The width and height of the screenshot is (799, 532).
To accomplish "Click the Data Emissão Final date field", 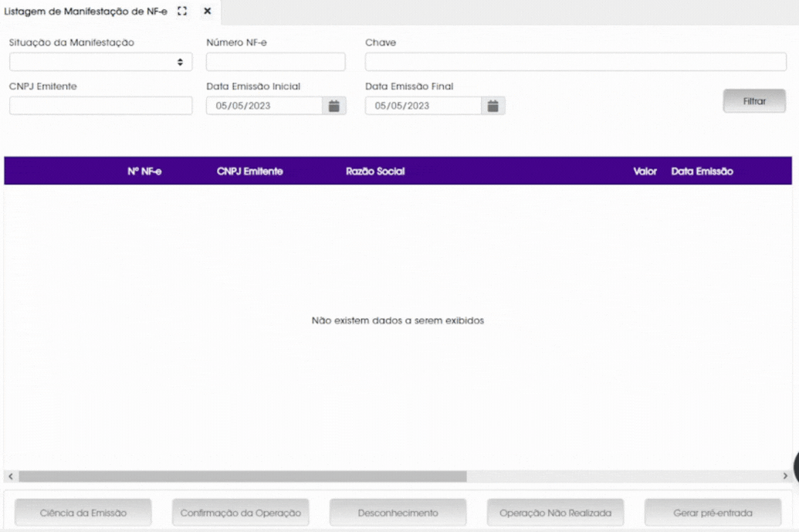I will [x=424, y=106].
